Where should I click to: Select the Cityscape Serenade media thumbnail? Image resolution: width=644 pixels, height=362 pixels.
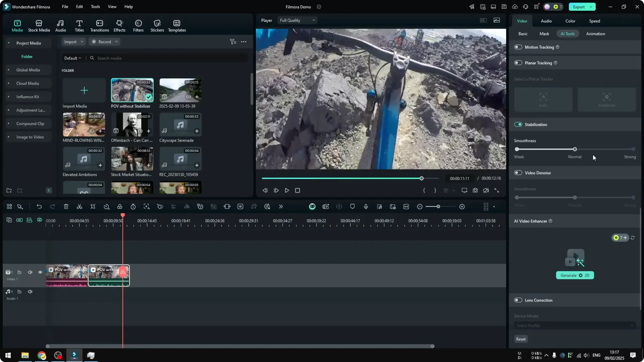180,124
